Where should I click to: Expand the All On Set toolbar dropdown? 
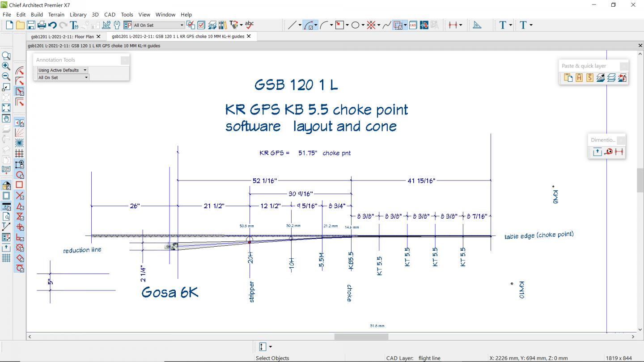point(182,25)
